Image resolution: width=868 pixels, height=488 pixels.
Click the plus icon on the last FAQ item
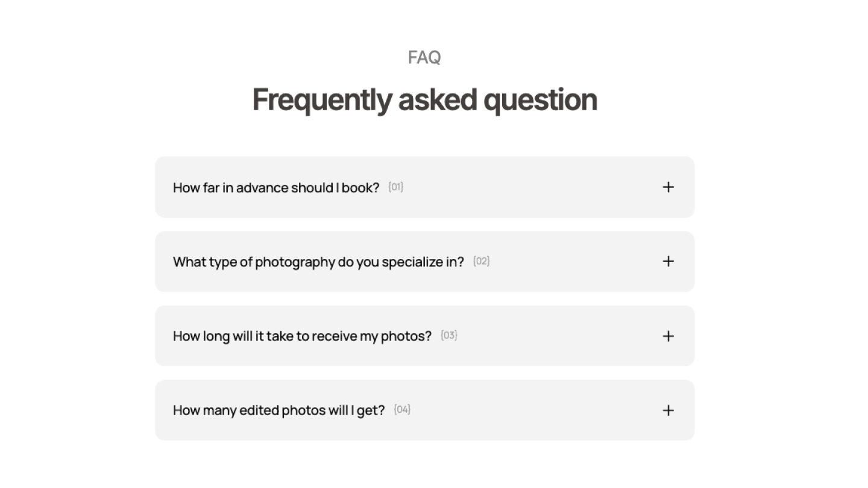(x=668, y=410)
